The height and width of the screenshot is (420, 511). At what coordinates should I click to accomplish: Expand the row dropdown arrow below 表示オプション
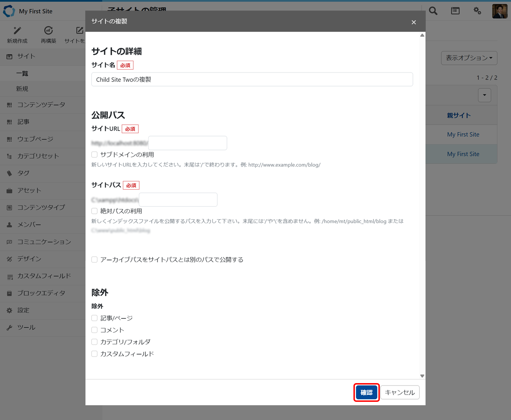point(484,95)
